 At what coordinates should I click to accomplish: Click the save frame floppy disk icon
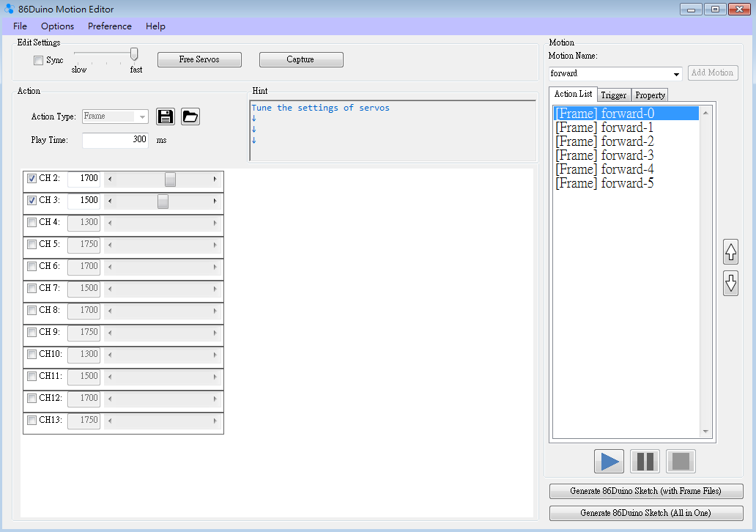click(x=166, y=117)
